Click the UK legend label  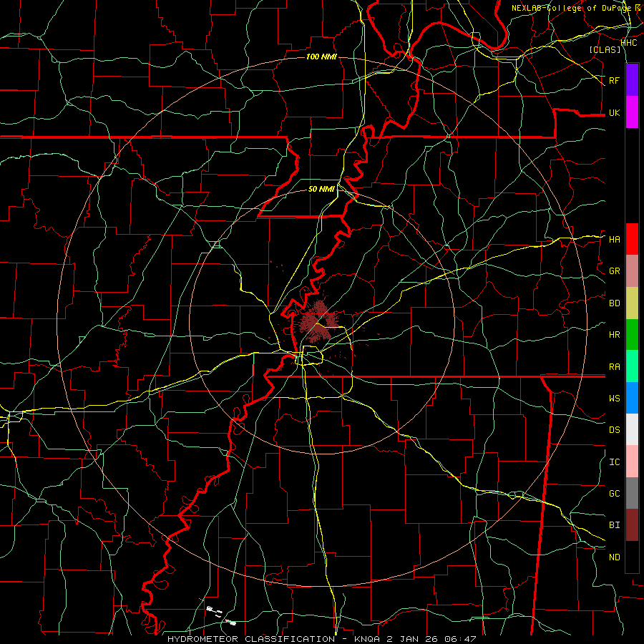click(614, 112)
